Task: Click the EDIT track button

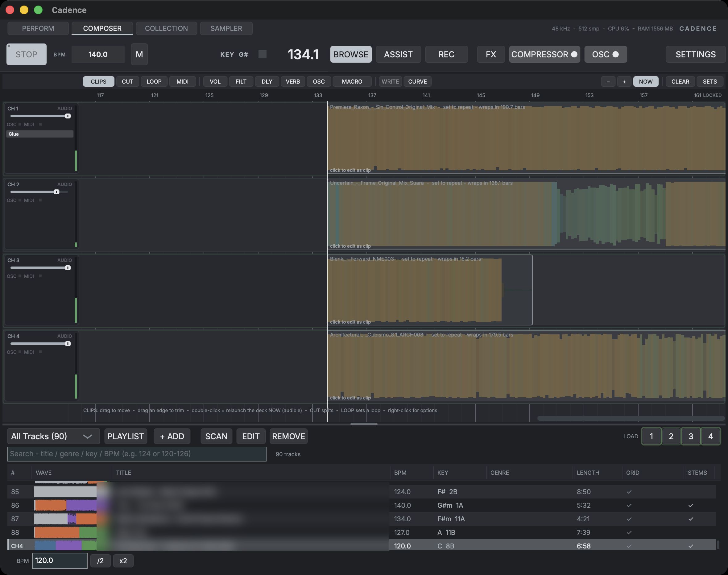Action: pos(251,436)
